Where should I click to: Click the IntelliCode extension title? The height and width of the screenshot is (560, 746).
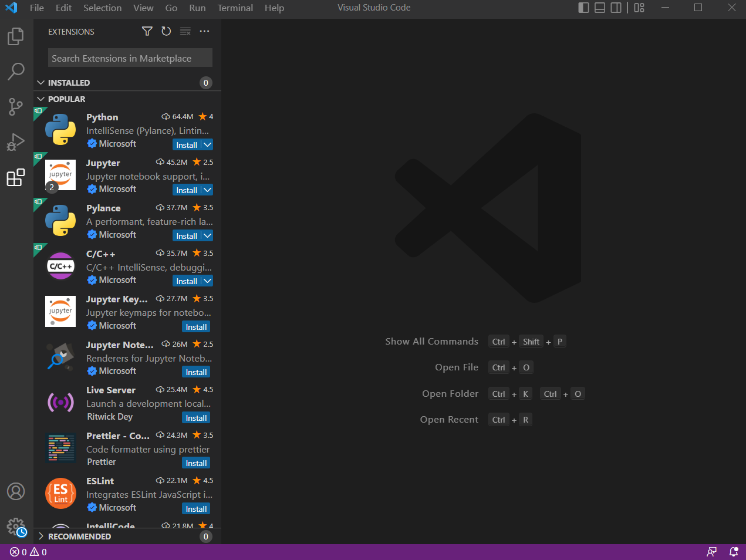(x=110, y=525)
